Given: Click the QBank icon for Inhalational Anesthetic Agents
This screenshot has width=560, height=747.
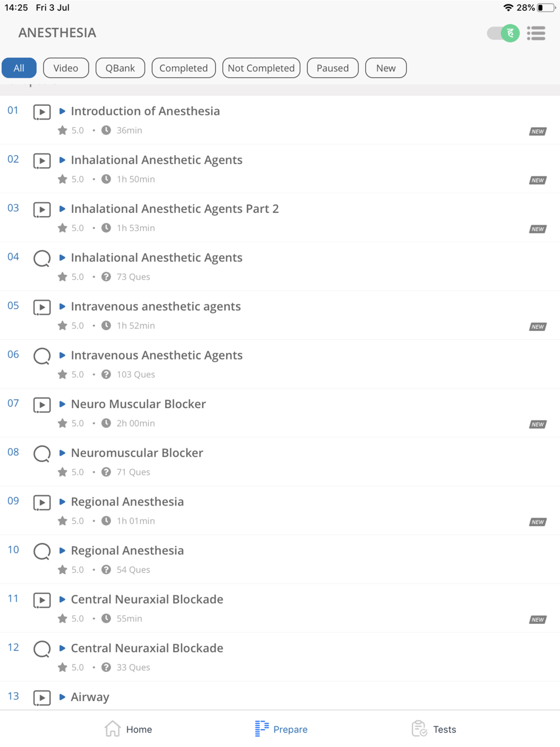Looking at the screenshot, I should point(42,258).
